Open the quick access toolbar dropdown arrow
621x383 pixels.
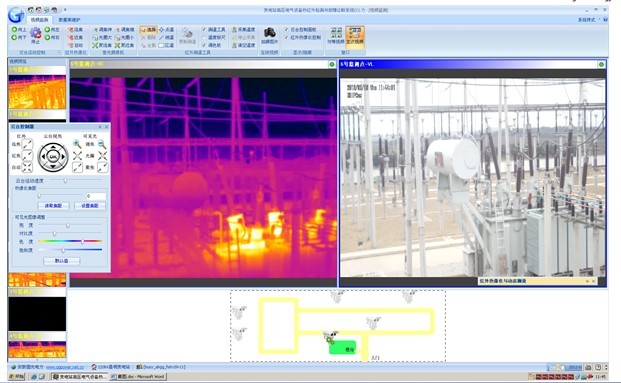coord(65,10)
